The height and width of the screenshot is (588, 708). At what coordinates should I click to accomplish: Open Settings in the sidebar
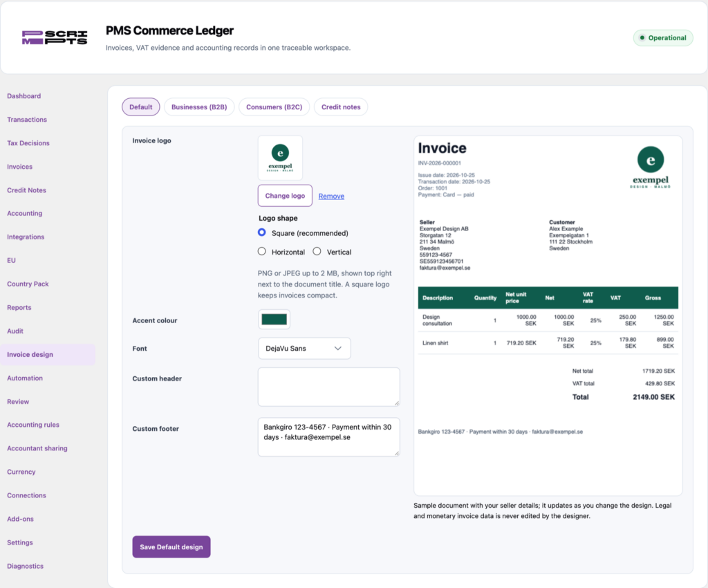(x=20, y=542)
